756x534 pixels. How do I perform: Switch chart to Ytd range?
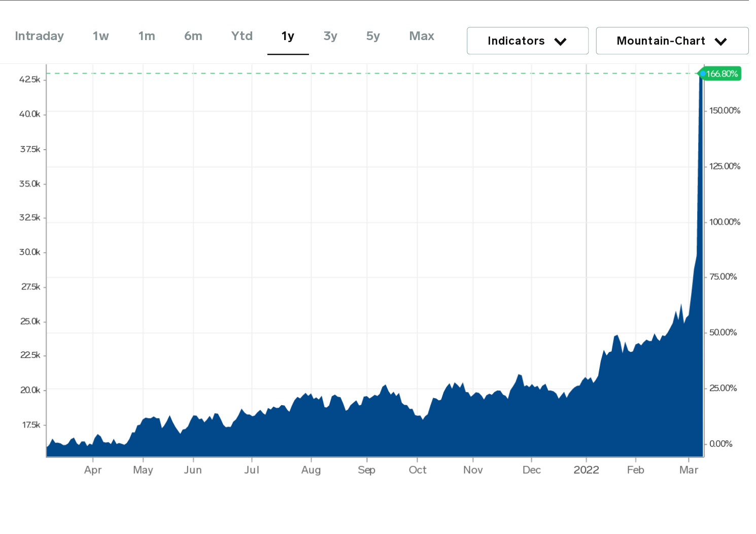click(x=242, y=36)
